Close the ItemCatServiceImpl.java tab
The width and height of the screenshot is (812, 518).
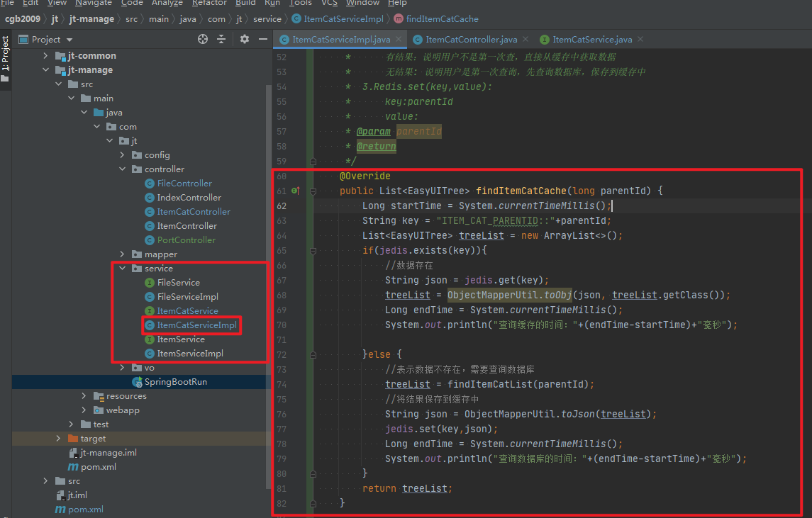coord(399,39)
